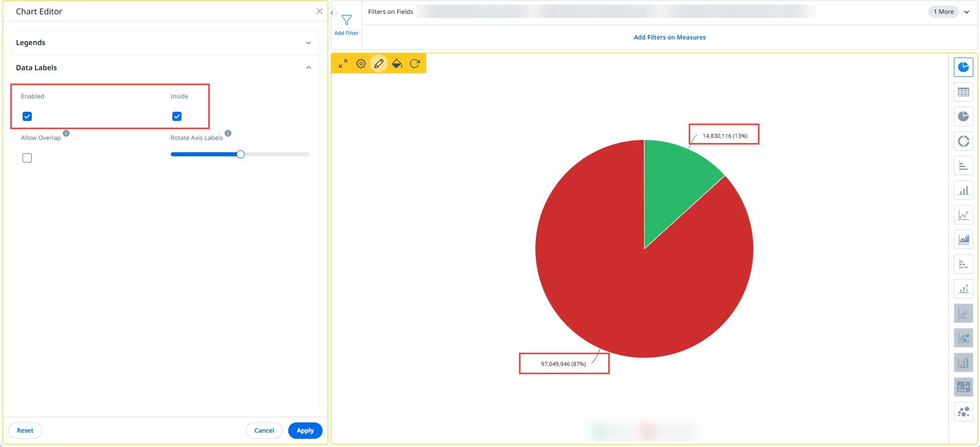Open Add Filters on Measures link
Image resolution: width=980 pixels, height=447 pixels.
pos(669,37)
